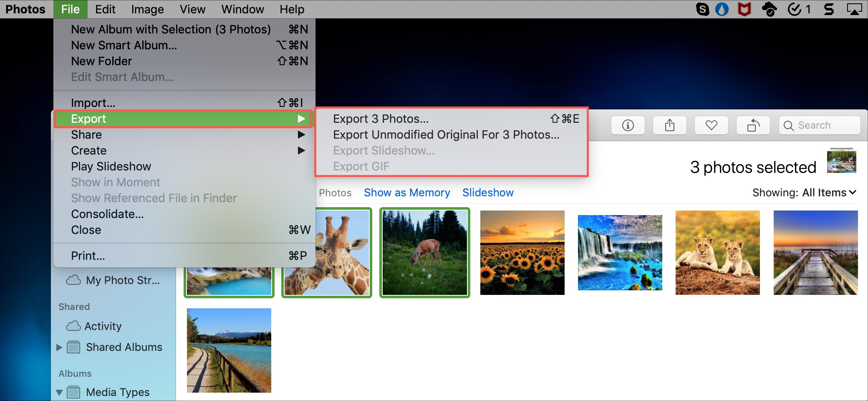Open the Image menu

click(147, 9)
